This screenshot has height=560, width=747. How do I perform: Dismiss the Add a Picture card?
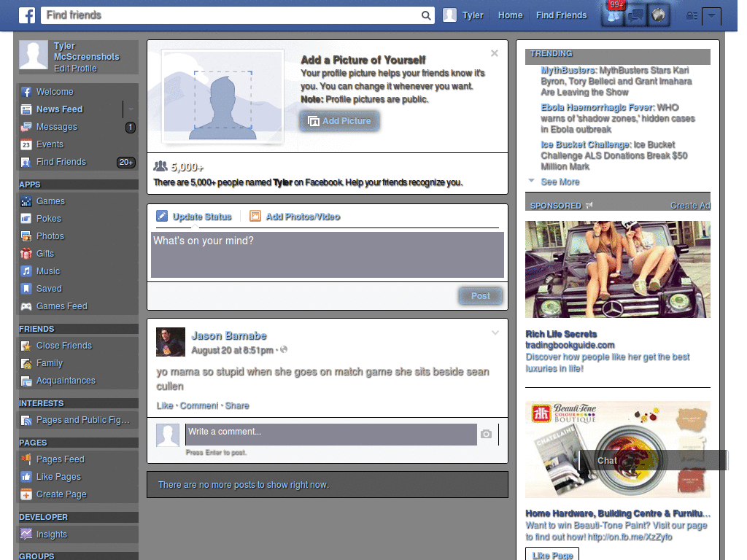click(x=495, y=53)
